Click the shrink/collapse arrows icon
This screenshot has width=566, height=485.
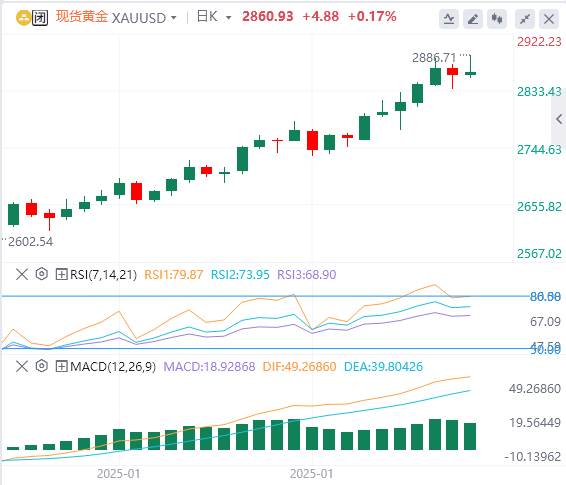coord(525,19)
